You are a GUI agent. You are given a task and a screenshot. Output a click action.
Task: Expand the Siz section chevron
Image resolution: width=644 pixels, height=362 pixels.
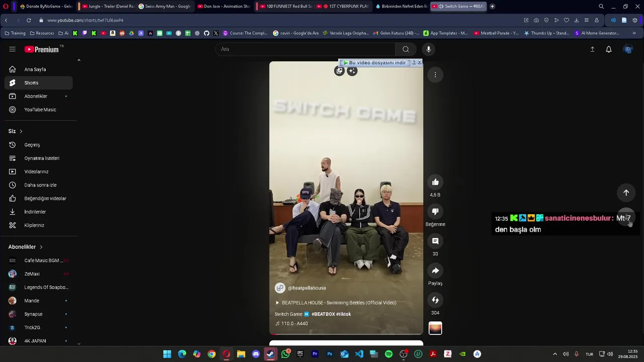[21, 131]
